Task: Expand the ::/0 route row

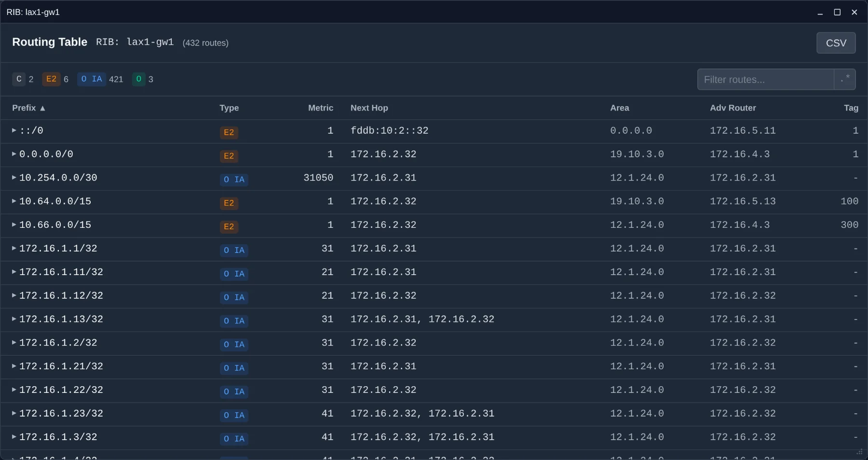Action: (14, 130)
